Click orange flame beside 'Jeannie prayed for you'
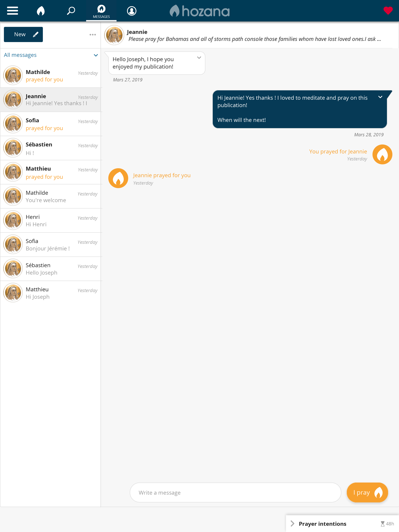 coord(118,178)
